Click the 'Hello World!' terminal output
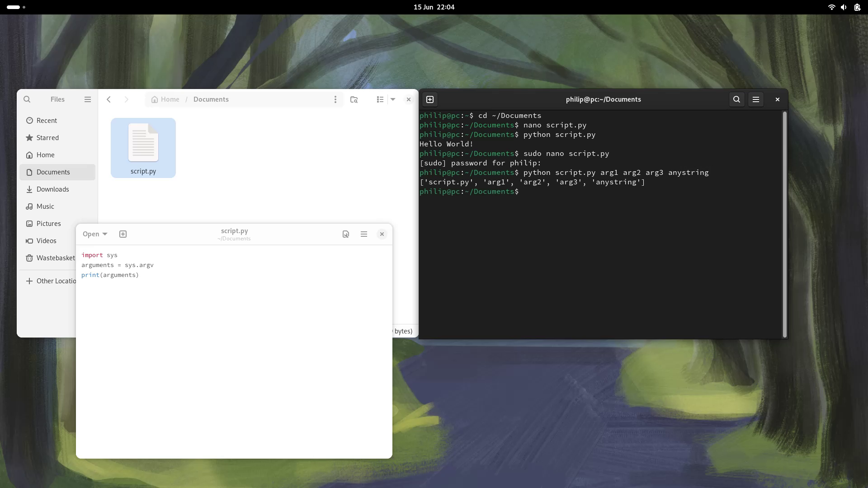 [x=446, y=144]
